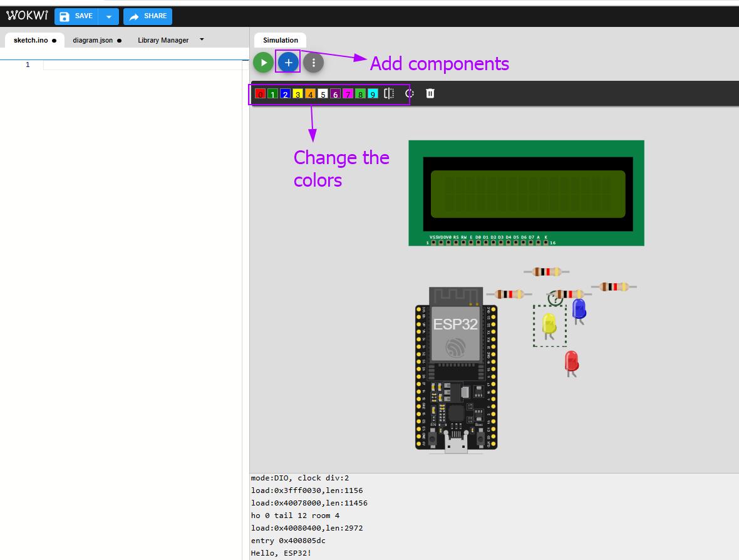This screenshot has width=739, height=560.
Task: Flip the selected part with mirror icon
Action: point(389,93)
